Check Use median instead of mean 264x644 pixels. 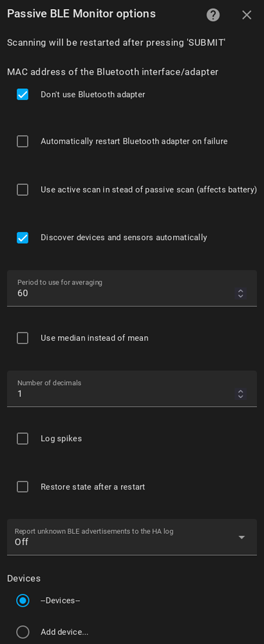[23, 338]
